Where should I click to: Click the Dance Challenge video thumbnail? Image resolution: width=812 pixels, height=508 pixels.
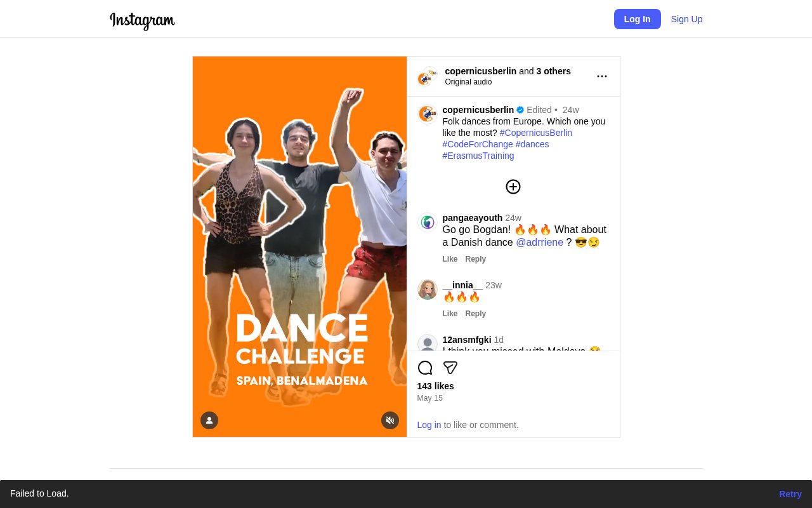(x=299, y=246)
